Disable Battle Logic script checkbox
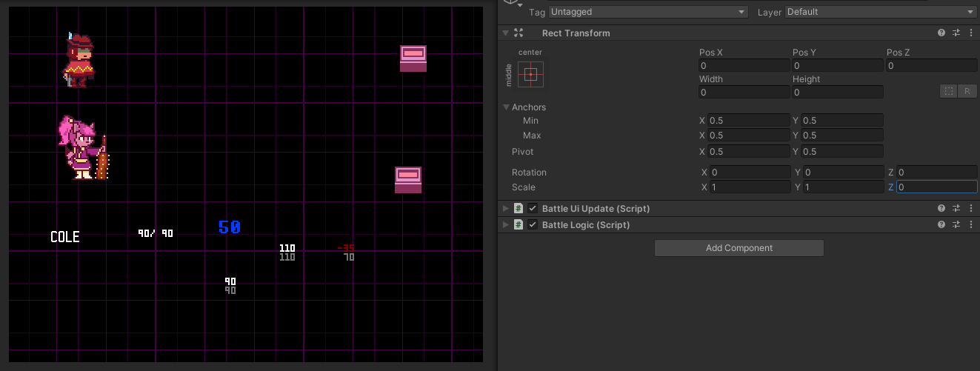The height and width of the screenshot is (371, 980). (x=533, y=225)
